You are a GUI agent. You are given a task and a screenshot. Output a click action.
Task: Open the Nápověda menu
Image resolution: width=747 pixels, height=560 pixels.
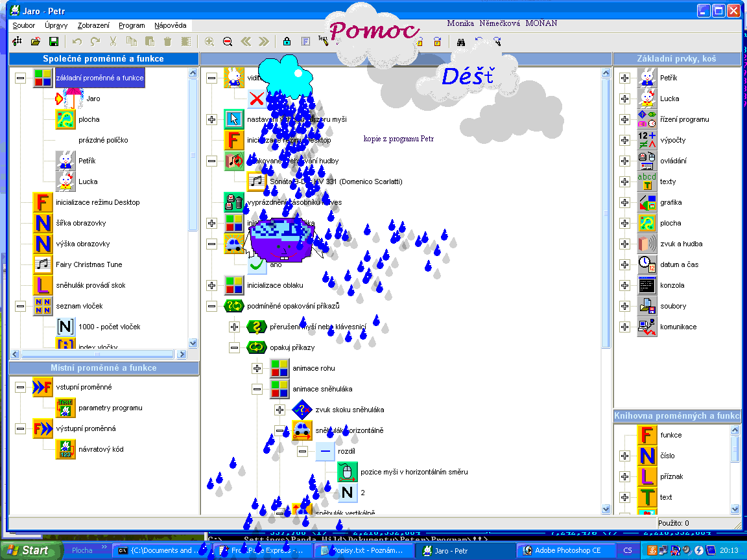click(x=170, y=25)
